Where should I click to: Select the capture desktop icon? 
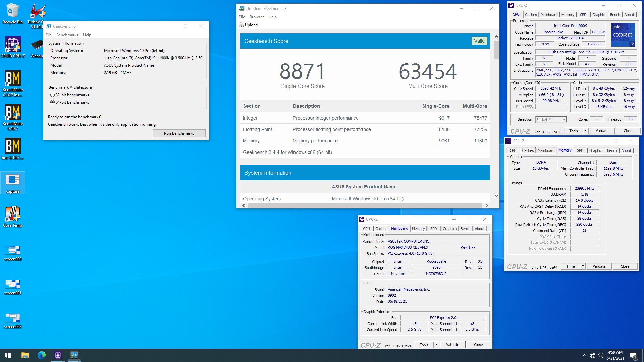pyautogui.click(x=13, y=183)
